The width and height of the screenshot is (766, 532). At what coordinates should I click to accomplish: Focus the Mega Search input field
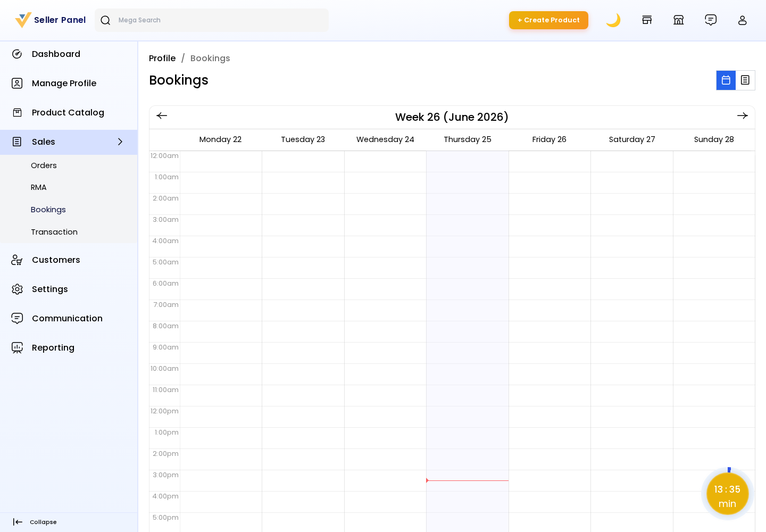(x=212, y=20)
